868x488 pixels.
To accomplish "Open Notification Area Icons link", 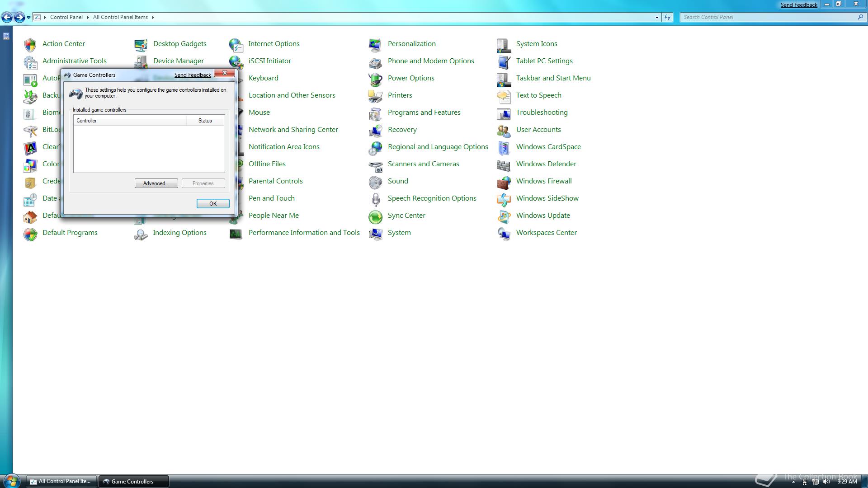I will (x=284, y=147).
